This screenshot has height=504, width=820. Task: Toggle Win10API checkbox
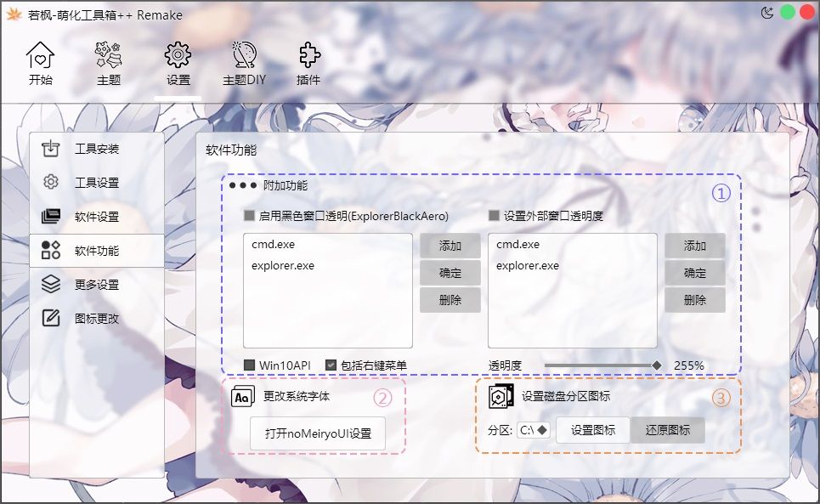[x=250, y=365]
